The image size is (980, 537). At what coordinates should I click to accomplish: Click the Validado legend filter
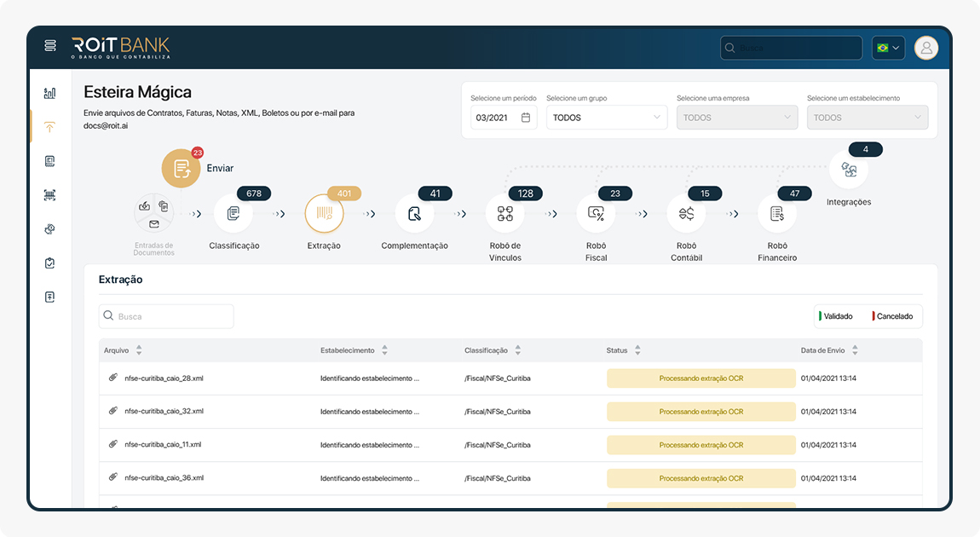837,316
